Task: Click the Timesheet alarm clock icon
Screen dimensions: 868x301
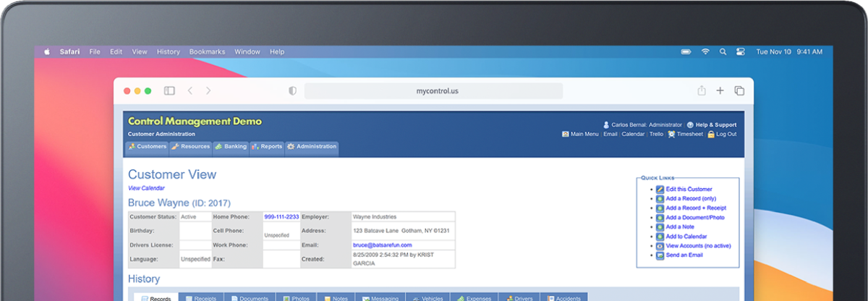Action: coord(671,135)
